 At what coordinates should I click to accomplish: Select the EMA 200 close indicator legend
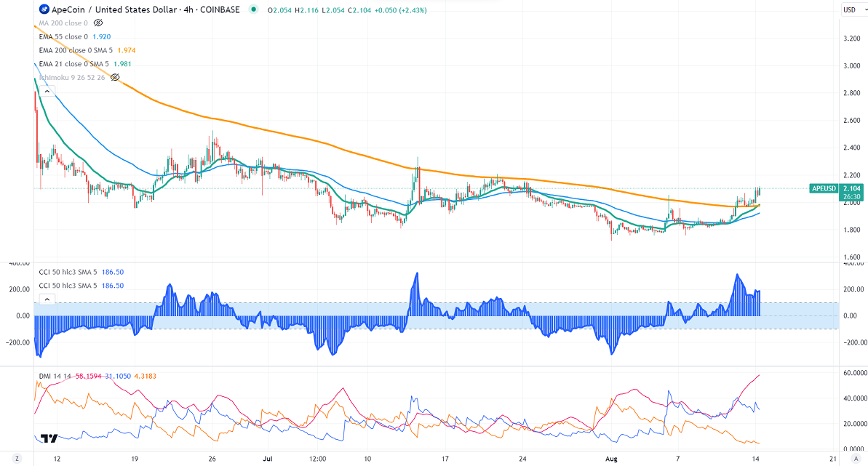point(76,50)
